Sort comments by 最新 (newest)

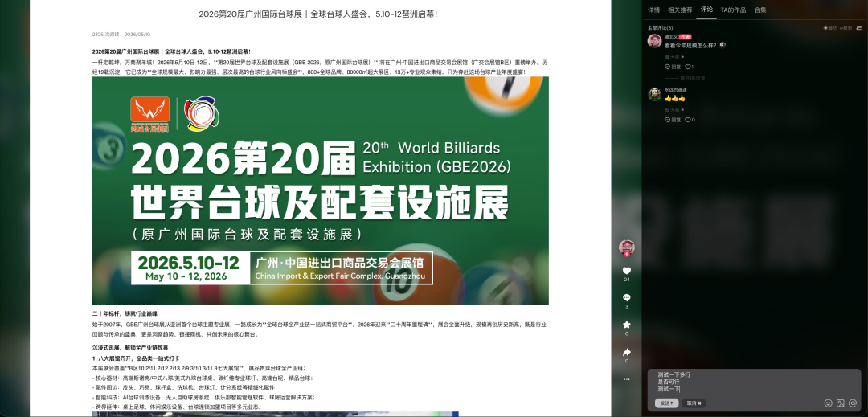[845, 27]
